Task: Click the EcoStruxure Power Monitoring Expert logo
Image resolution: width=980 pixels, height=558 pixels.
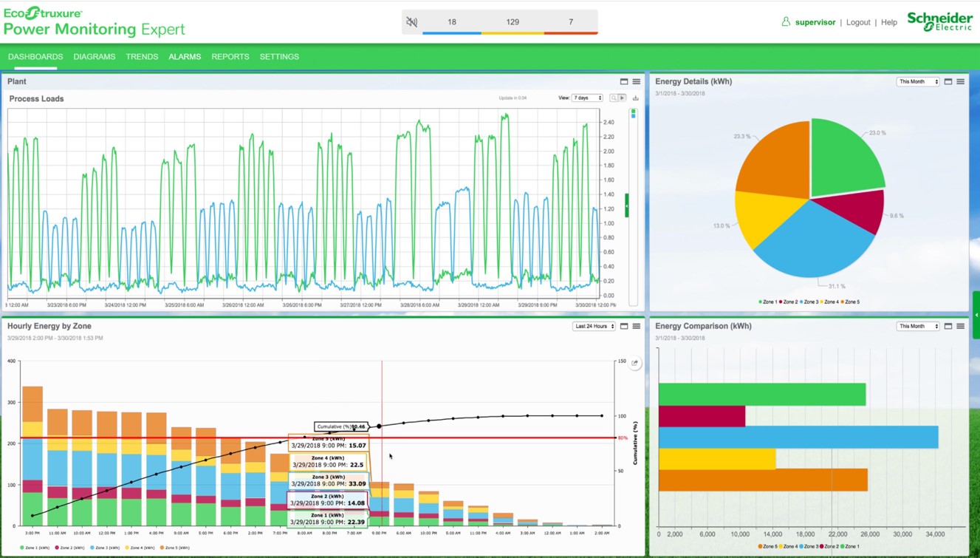Action: coord(95,22)
